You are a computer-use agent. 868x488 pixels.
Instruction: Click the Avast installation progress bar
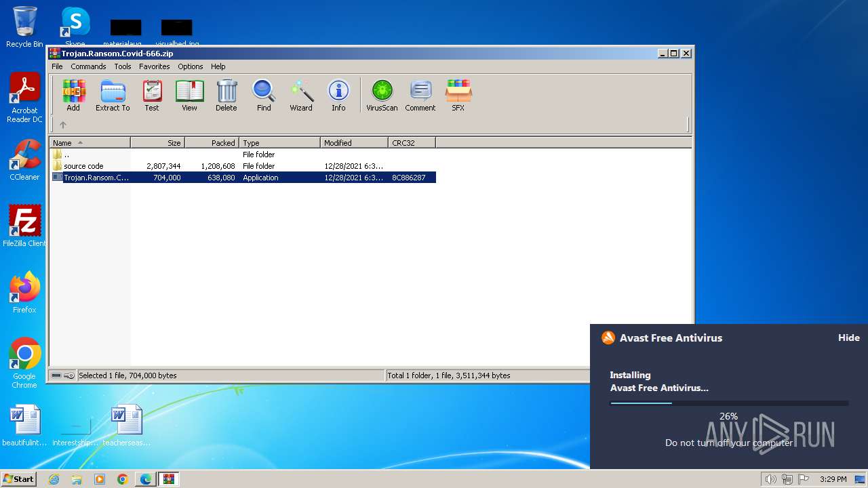[729, 403]
